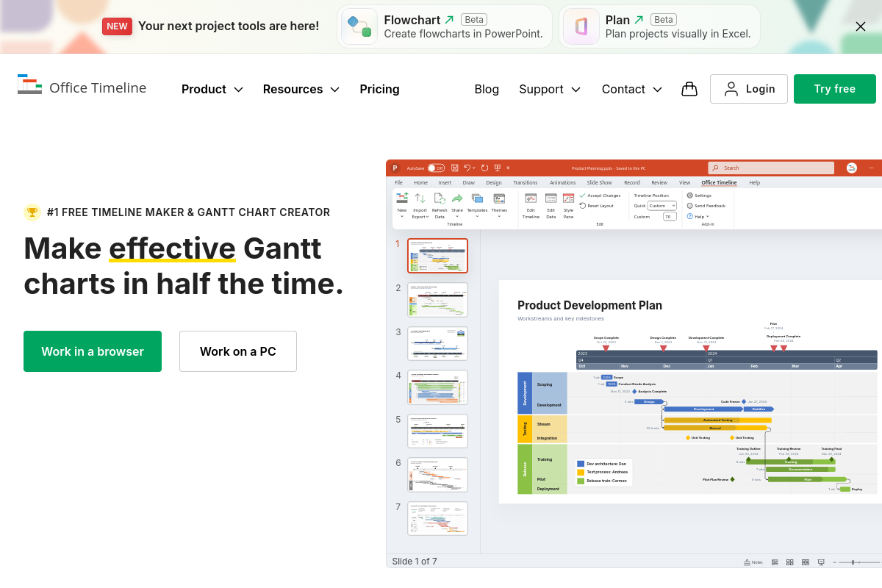Click the Product Development Plan slide title
Viewport: 882px width, 588px height.
pos(589,306)
